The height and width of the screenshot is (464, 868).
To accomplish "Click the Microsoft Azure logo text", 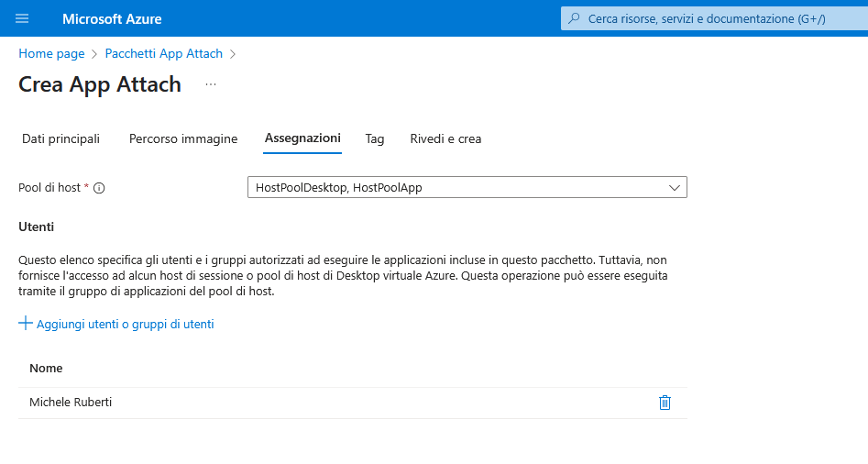I will 112,19.
